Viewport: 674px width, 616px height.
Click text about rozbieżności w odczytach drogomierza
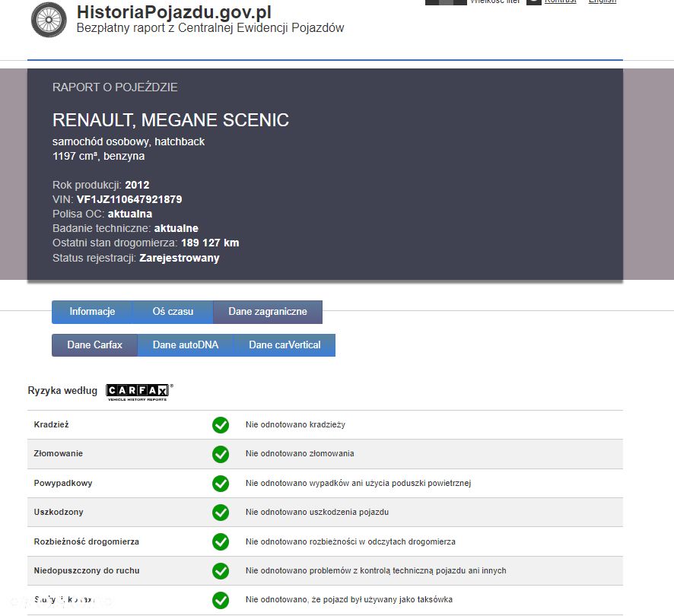point(351,541)
